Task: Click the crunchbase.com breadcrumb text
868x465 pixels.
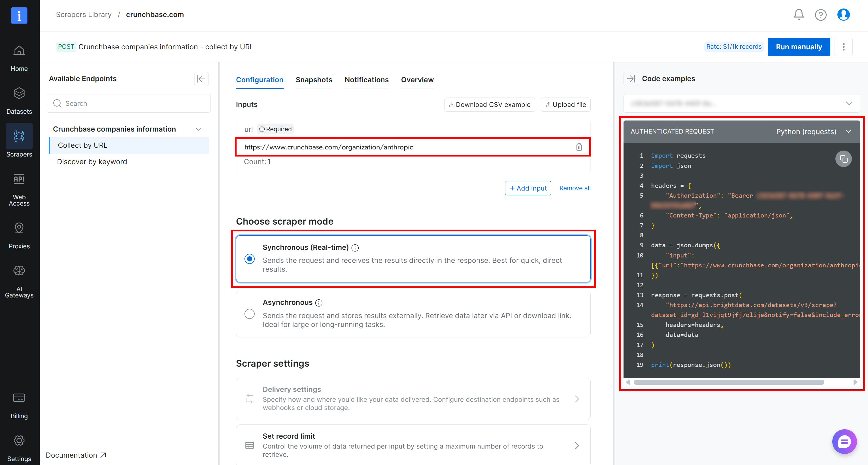Action: tap(155, 14)
